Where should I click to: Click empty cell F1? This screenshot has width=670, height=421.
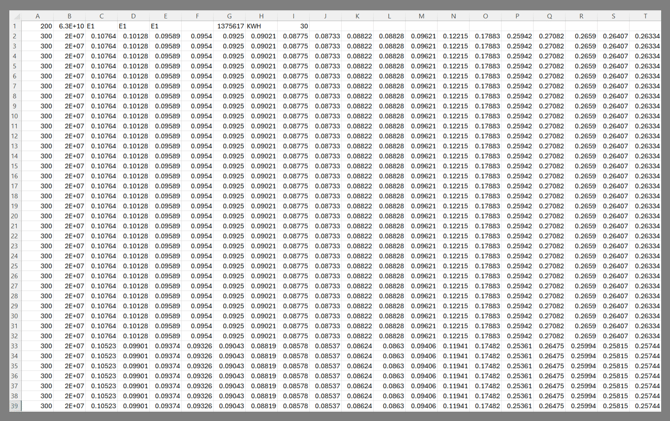[x=197, y=26]
